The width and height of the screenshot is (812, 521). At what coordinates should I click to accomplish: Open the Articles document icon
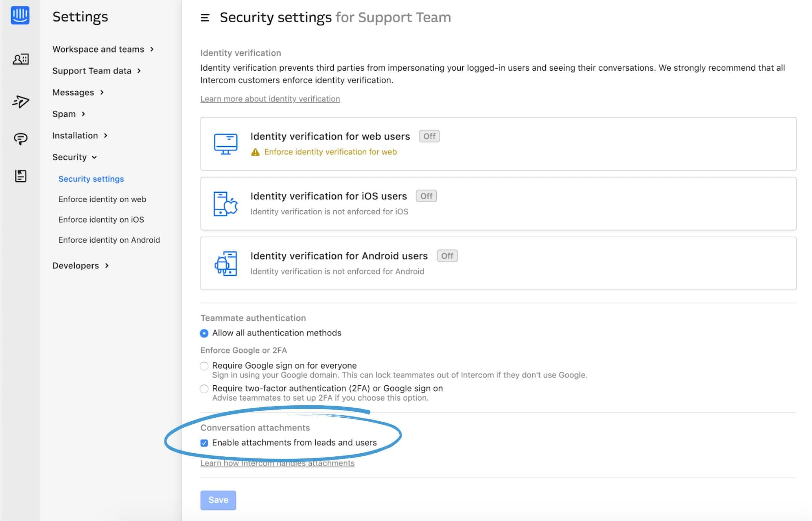(x=20, y=176)
